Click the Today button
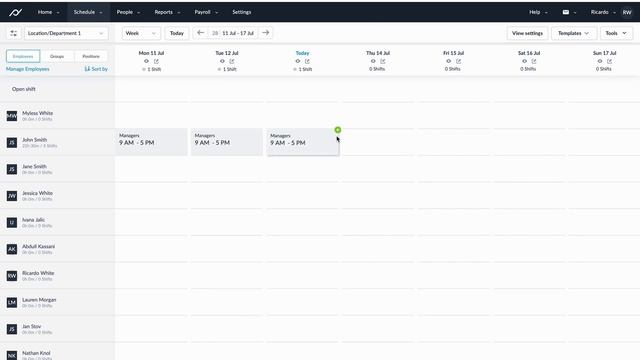Screen dimensions: 640x360 [177, 33]
